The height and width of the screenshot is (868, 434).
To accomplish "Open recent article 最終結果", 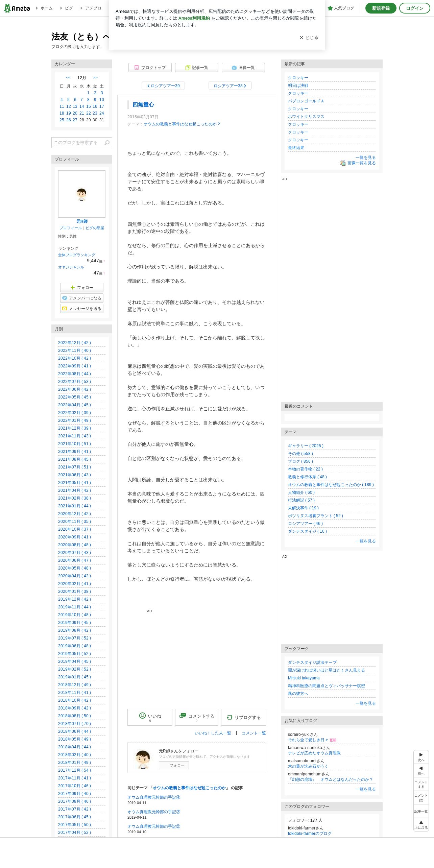I will pyautogui.click(x=296, y=148).
